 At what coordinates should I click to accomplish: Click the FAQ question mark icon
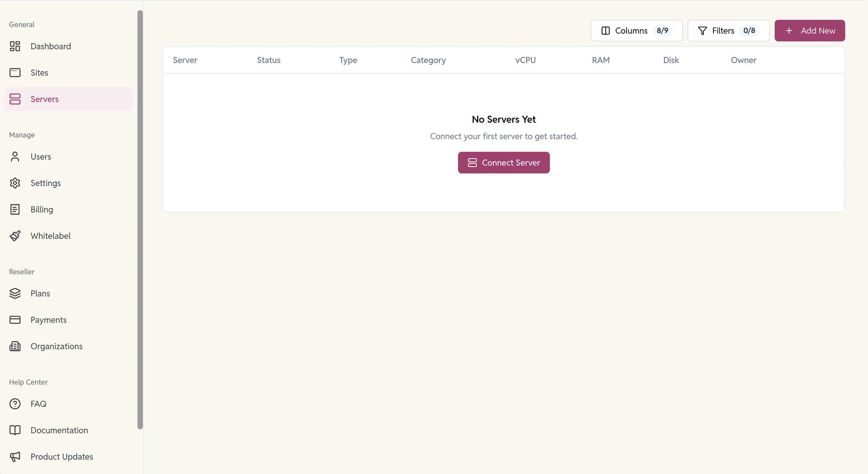point(15,403)
